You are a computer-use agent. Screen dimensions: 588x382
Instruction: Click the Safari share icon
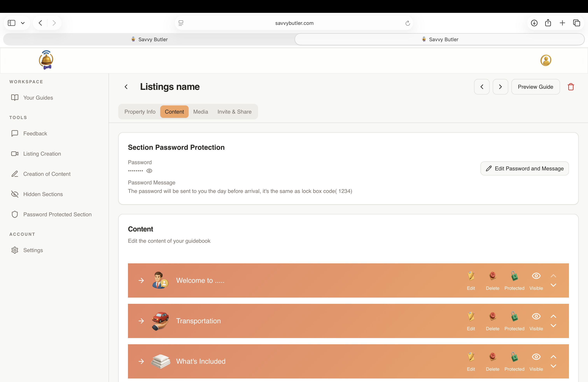click(548, 23)
